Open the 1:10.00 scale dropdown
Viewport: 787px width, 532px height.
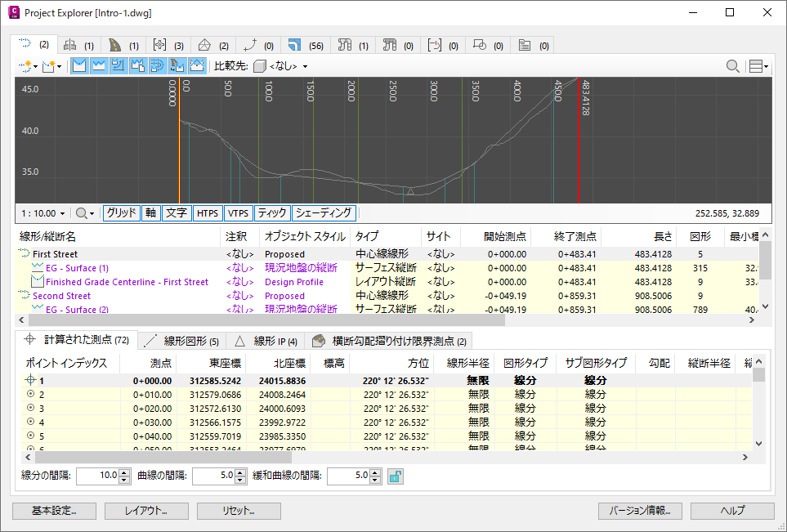tap(42, 212)
